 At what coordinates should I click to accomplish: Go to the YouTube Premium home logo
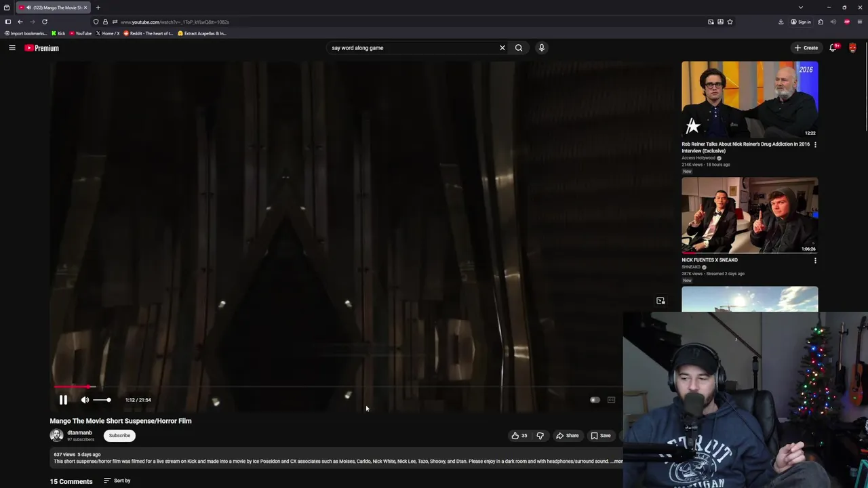[x=42, y=48]
